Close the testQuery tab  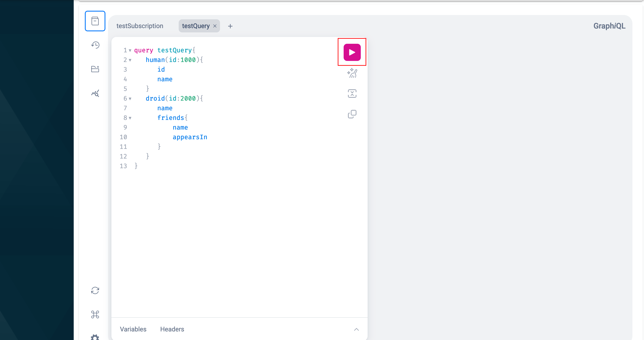pyautogui.click(x=215, y=26)
